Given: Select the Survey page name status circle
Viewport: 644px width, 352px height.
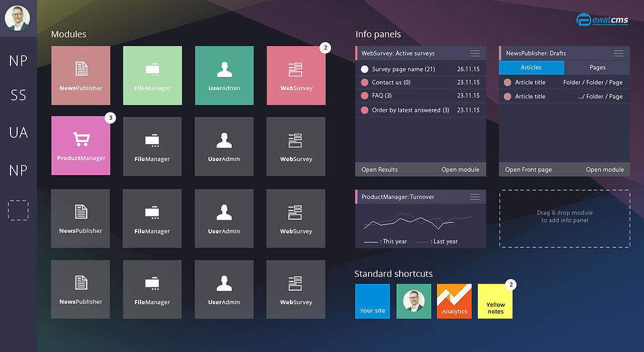Looking at the screenshot, I should click(x=364, y=69).
